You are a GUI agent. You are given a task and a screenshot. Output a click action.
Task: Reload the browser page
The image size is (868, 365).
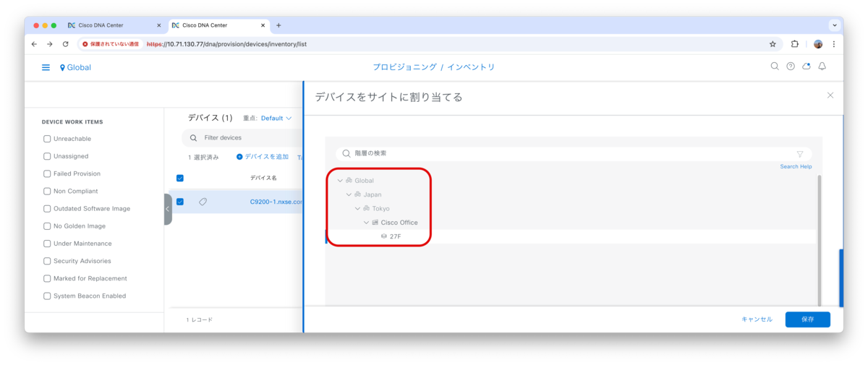tap(65, 44)
